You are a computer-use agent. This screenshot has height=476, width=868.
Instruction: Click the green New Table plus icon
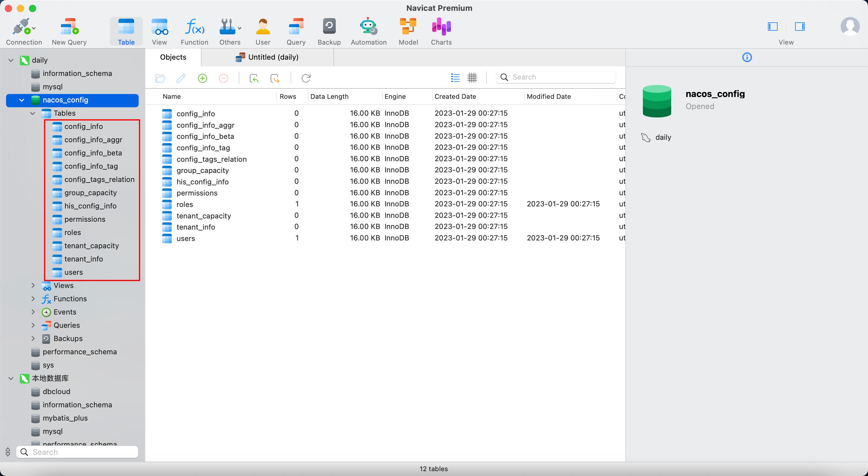click(x=203, y=79)
